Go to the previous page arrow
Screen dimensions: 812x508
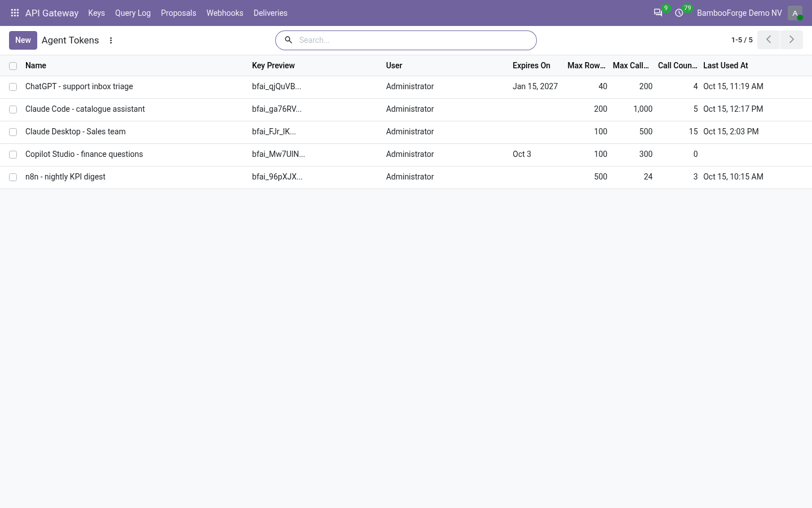pos(769,40)
